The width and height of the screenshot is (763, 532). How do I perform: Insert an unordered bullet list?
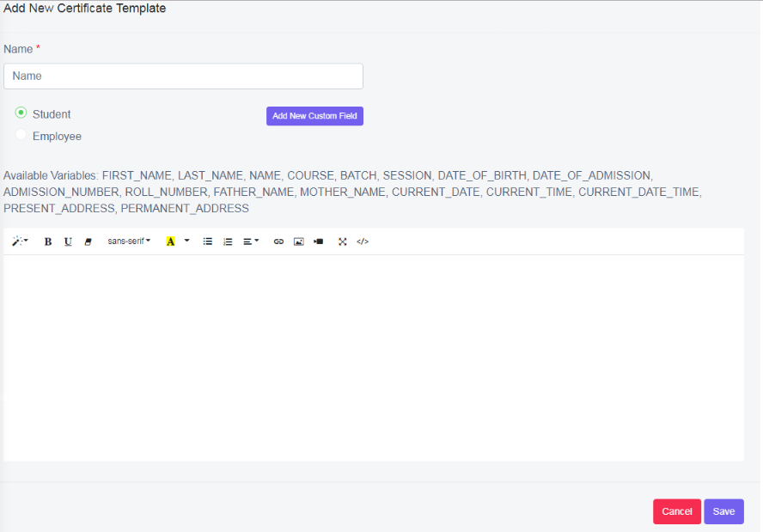tap(208, 242)
